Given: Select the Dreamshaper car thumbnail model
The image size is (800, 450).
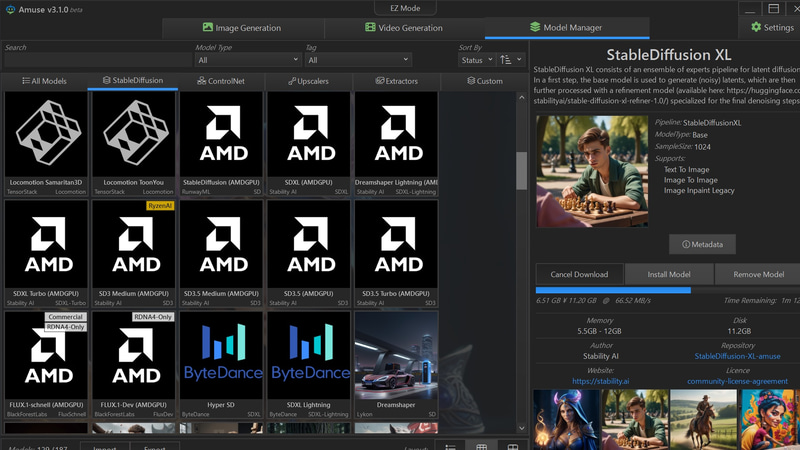Looking at the screenshot, I should point(396,365).
